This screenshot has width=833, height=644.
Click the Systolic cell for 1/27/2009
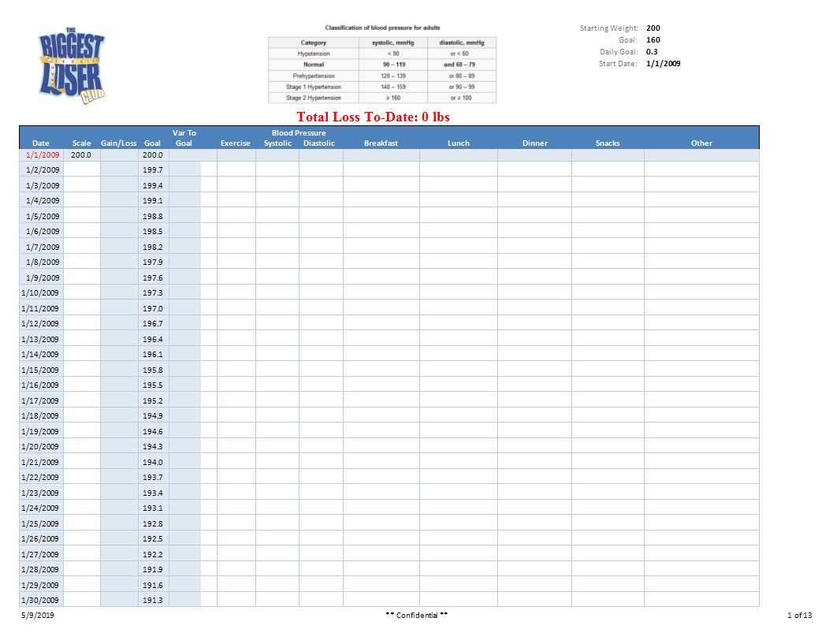tap(277, 554)
